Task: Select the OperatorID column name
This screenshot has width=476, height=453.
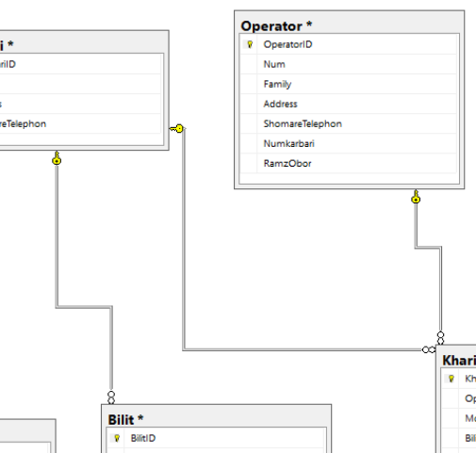Action: tap(287, 44)
